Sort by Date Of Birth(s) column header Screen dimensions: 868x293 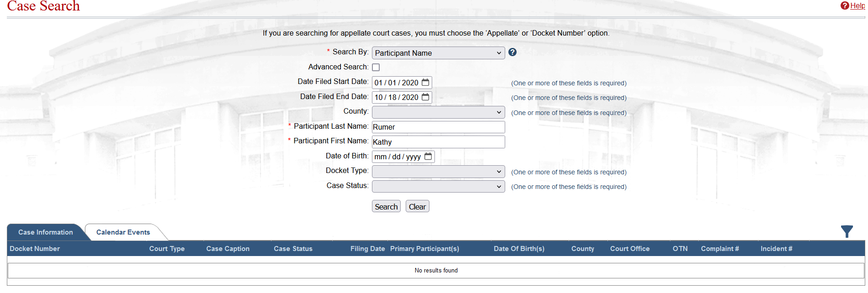coord(519,249)
